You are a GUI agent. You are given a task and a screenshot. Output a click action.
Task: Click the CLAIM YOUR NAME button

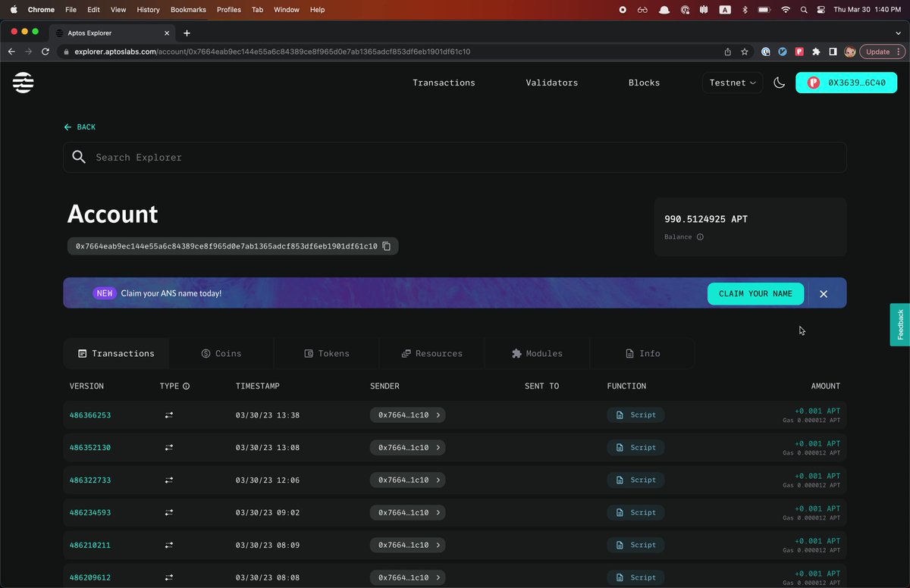click(755, 294)
